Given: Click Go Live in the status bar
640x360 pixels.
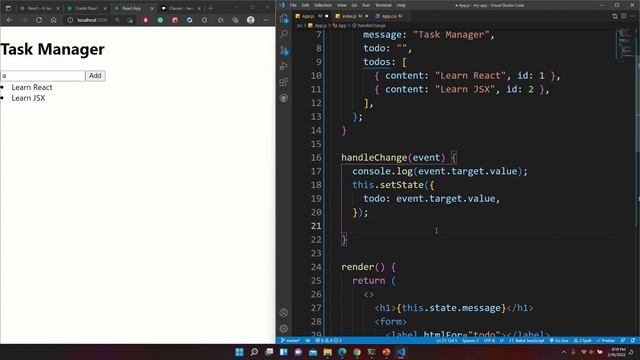Looking at the screenshot, I should [559, 340].
